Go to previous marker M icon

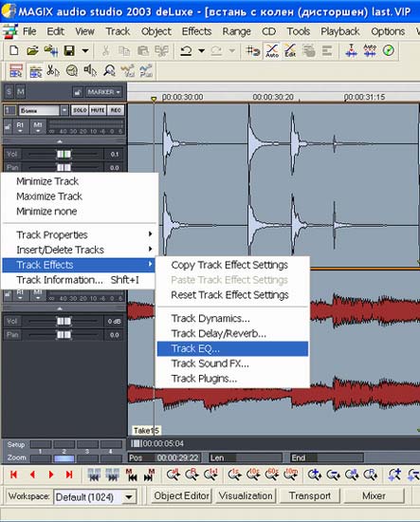(x=132, y=475)
